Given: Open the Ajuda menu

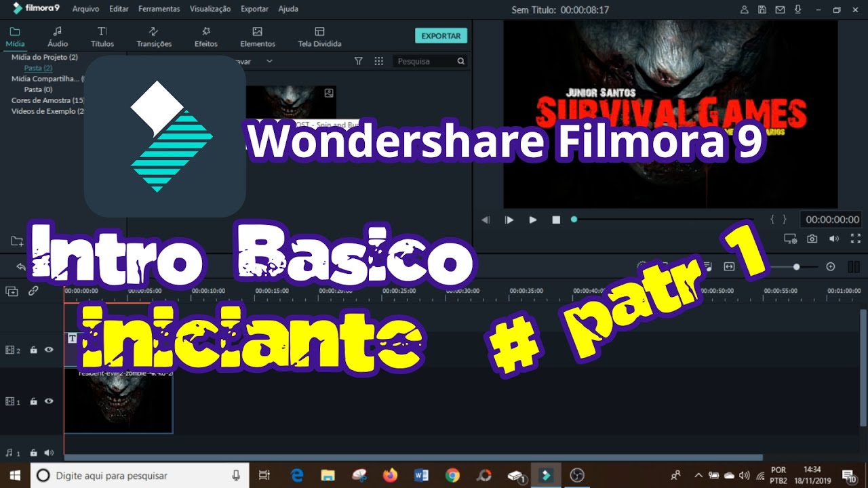Looking at the screenshot, I should (288, 9).
